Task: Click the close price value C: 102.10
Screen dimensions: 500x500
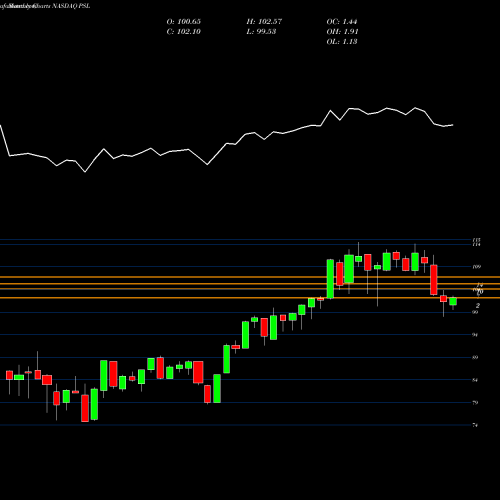Action: coord(184,32)
